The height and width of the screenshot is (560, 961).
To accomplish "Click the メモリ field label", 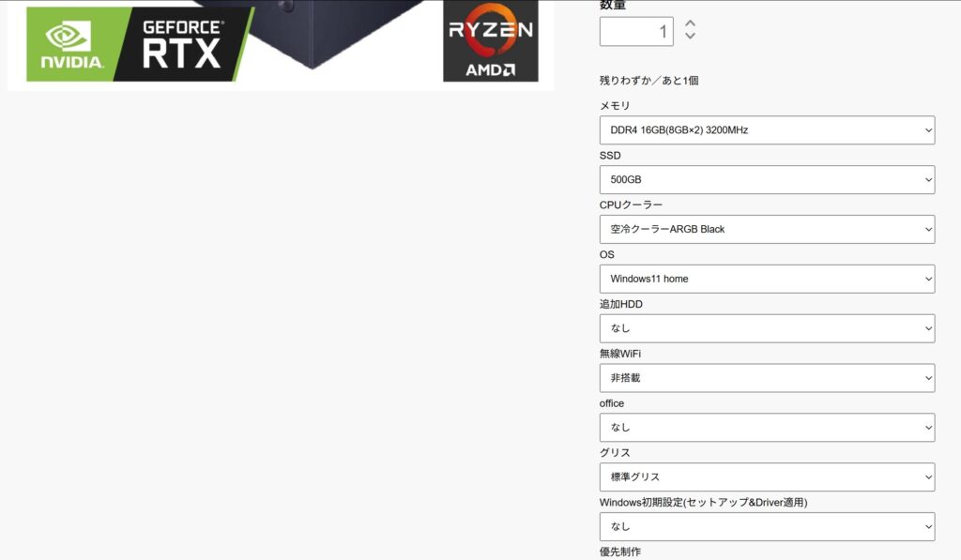I will pos(615,105).
